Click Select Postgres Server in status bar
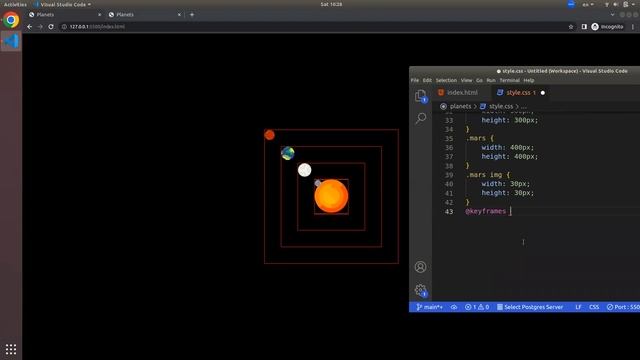Image resolution: width=640 pixels, height=360 pixels. (x=530, y=307)
